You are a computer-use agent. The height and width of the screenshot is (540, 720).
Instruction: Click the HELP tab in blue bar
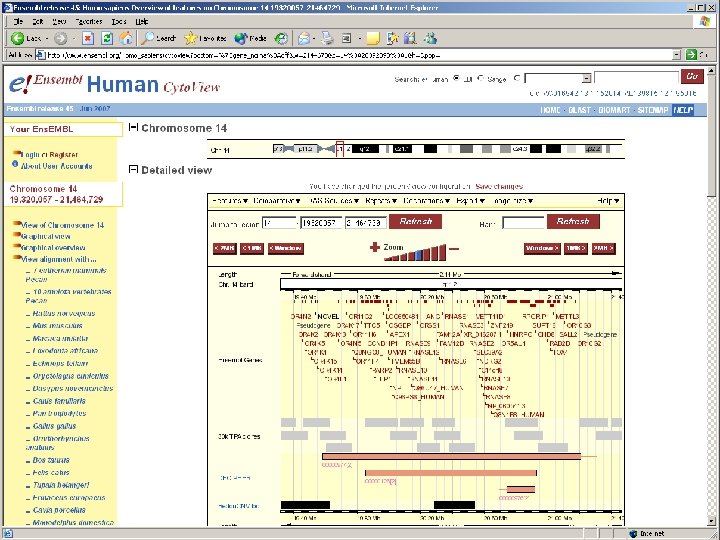click(683, 110)
